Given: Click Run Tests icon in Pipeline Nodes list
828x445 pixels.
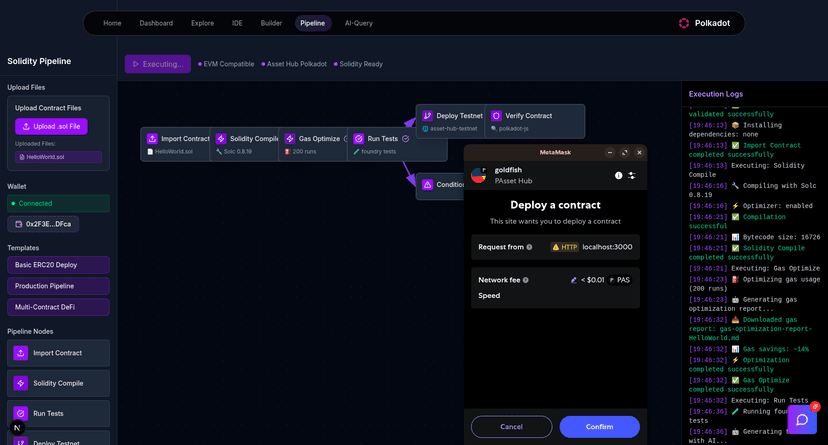Looking at the screenshot, I should pyautogui.click(x=21, y=413).
